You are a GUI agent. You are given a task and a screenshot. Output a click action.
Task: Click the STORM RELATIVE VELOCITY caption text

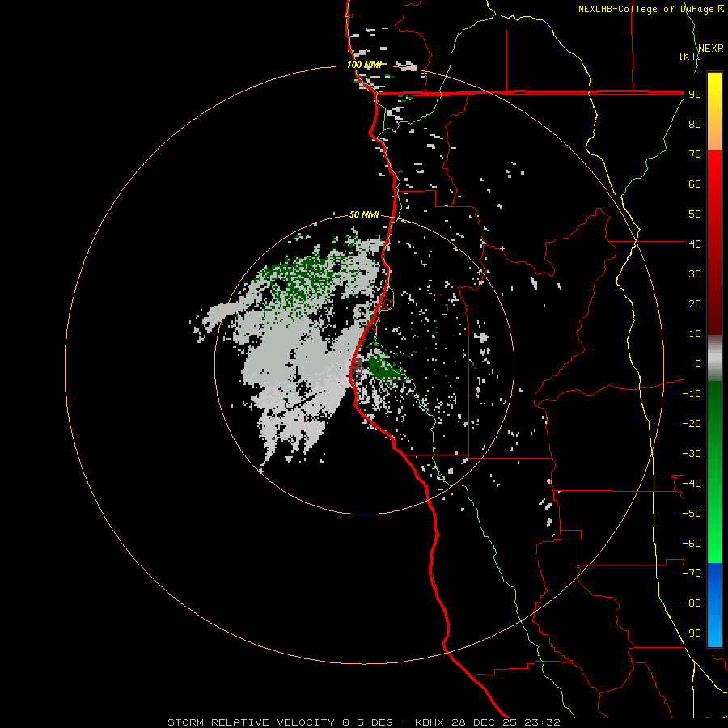(x=252, y=722)
